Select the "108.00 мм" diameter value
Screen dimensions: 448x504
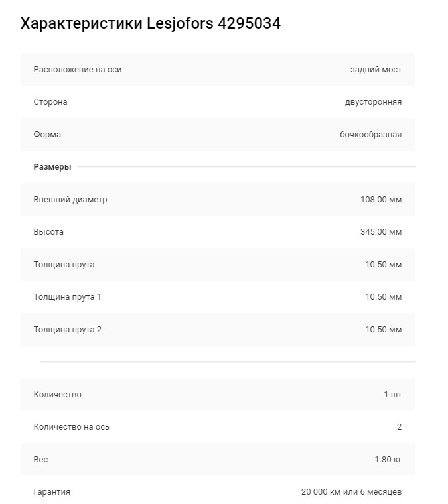(x=381, y=200)
